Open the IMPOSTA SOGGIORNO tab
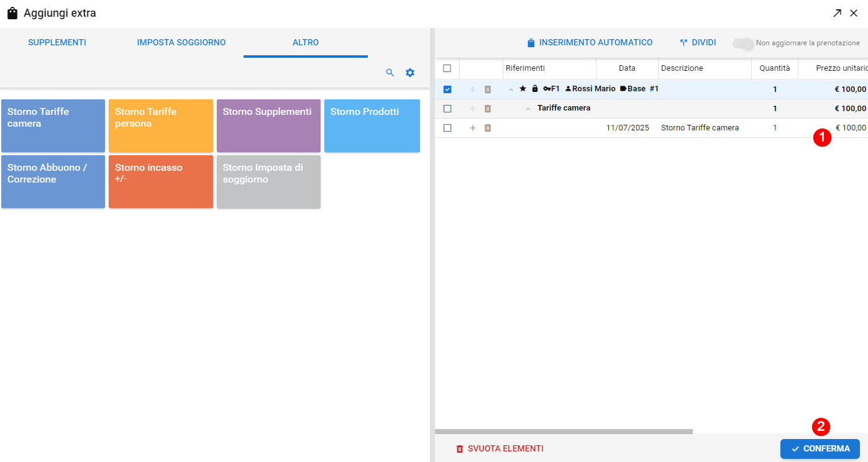The width and height of the screenshot is (868, 462). point(181,43)
